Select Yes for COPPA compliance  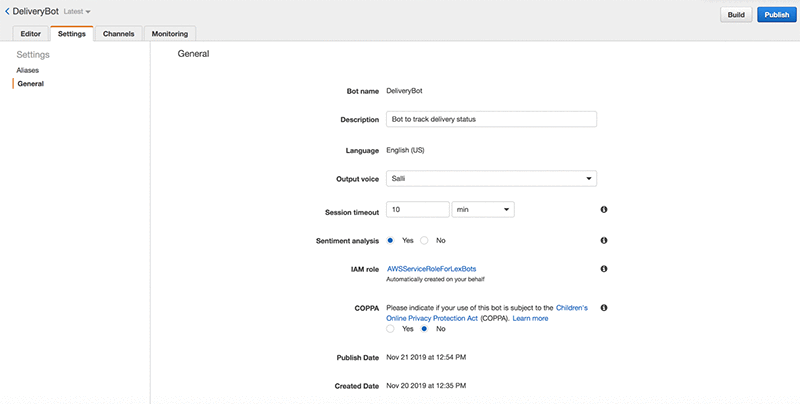click(390, 328)
